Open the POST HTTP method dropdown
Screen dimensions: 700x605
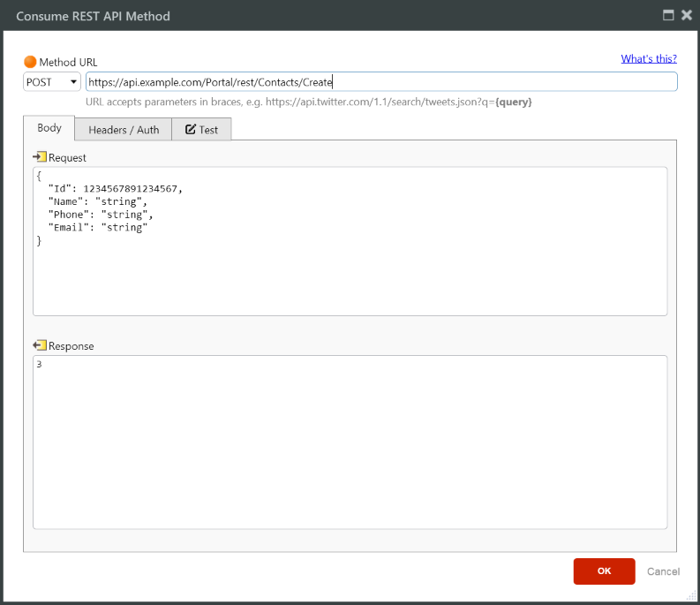(52, 82)
